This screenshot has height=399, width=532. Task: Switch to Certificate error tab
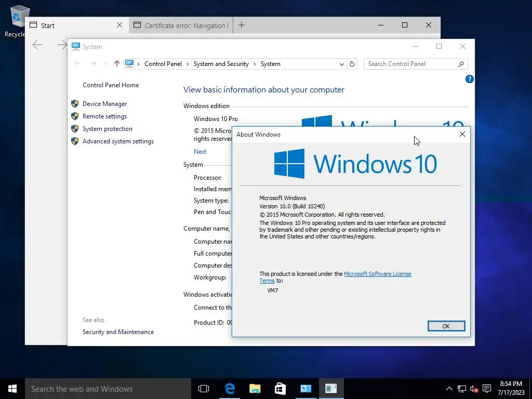click(x=181, y=25)
